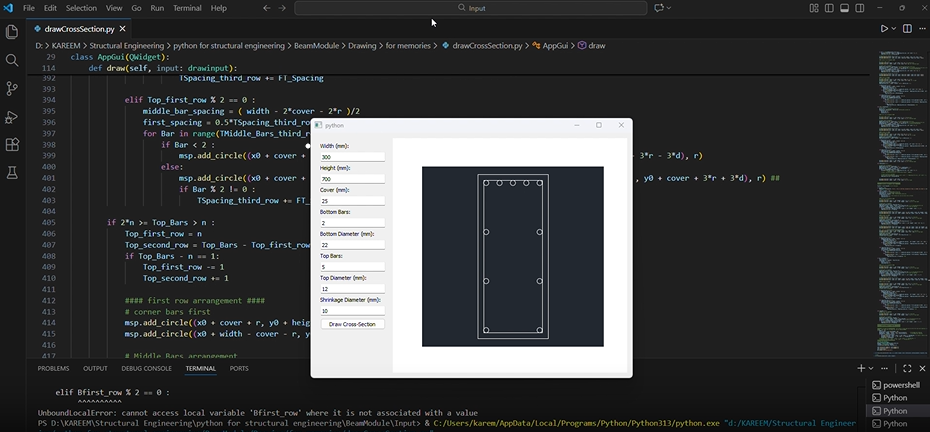The width and height of the screenshot is (930, 432).
Task: Open the Edit menu
Action: (50, 8)
